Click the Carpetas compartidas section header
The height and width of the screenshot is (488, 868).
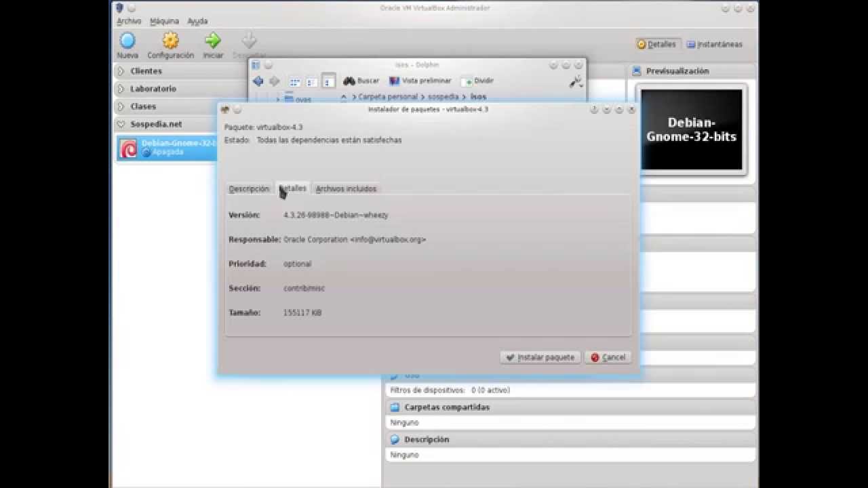571,407
